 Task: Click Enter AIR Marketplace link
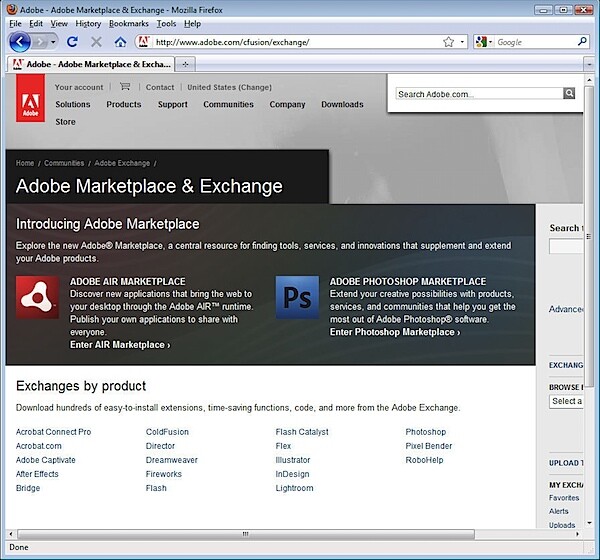[120, 345]
